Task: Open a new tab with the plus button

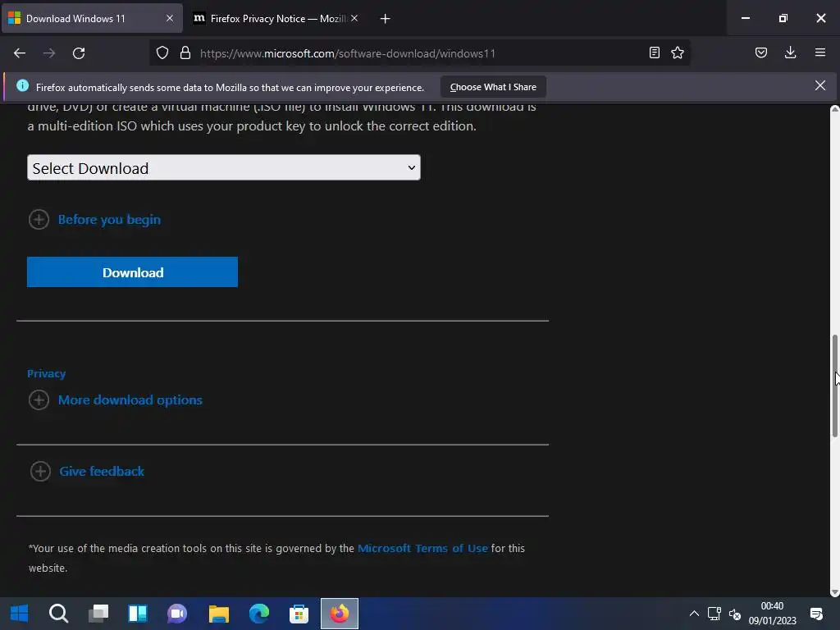Action: point(386,19)
